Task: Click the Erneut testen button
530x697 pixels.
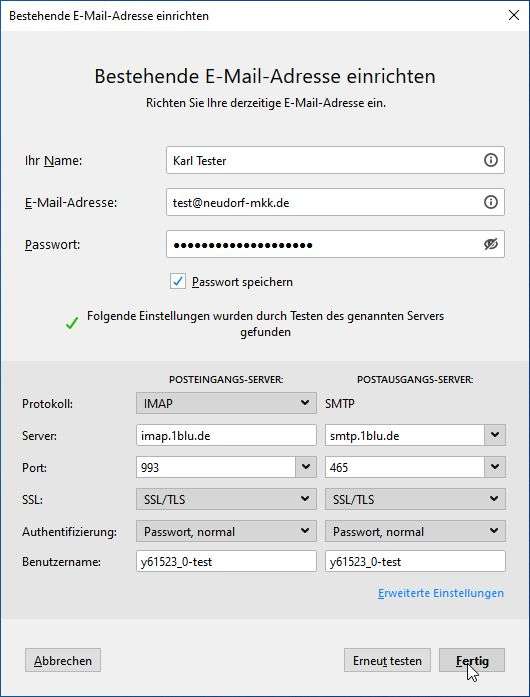Action: point(387,661)
